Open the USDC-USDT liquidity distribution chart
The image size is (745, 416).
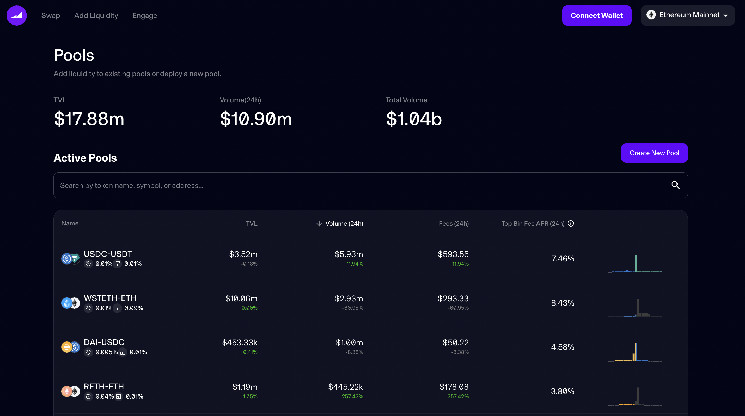click(636, 260)
